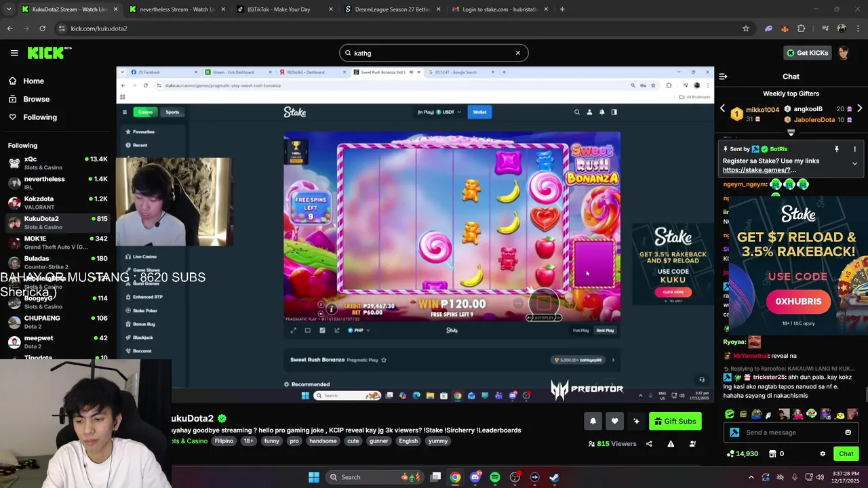
Task: Unpin the BotRix pinned message
Action: [x=837, y=149]
